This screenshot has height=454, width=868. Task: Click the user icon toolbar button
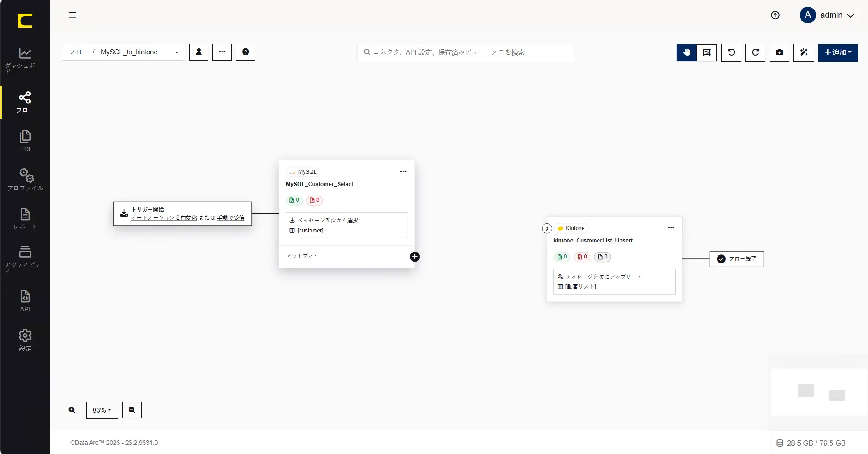(199, 52)
